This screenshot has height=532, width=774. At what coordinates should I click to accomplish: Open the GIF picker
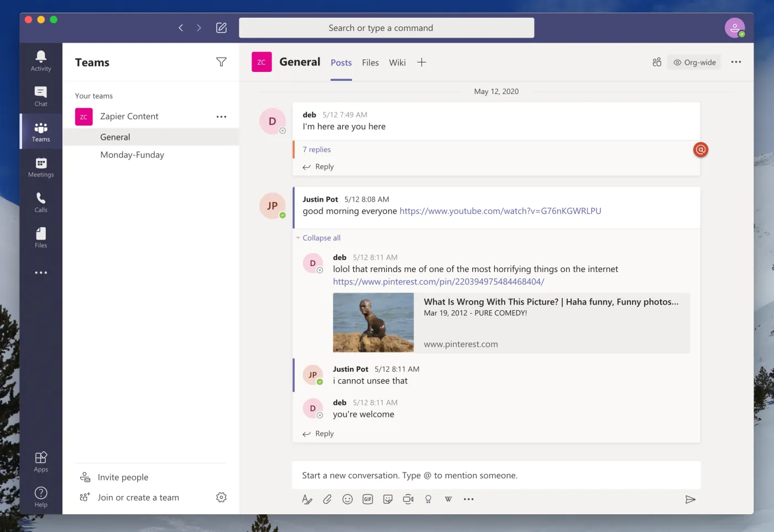point(368,499)
